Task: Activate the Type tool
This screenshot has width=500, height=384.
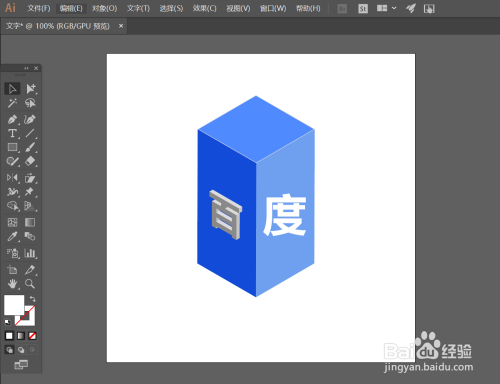Action: click(x=12, y=133)
